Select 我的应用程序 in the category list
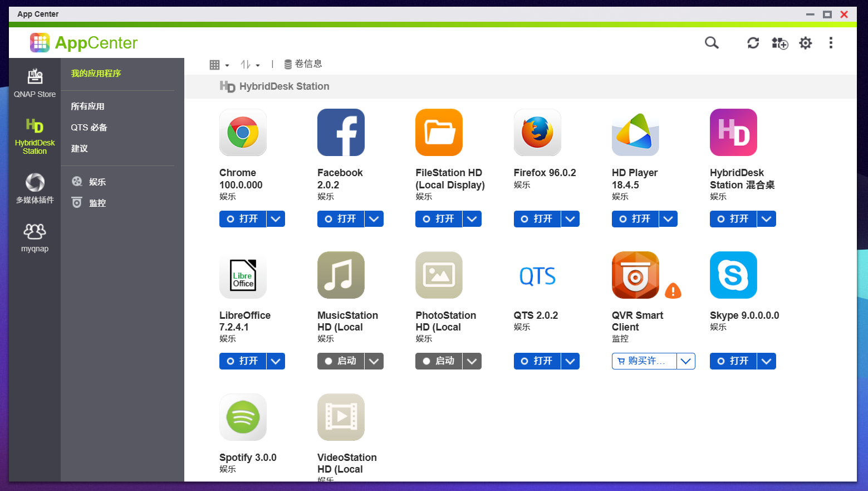The height and width of the screenshot is (491, 868). (x=96, y=74)
